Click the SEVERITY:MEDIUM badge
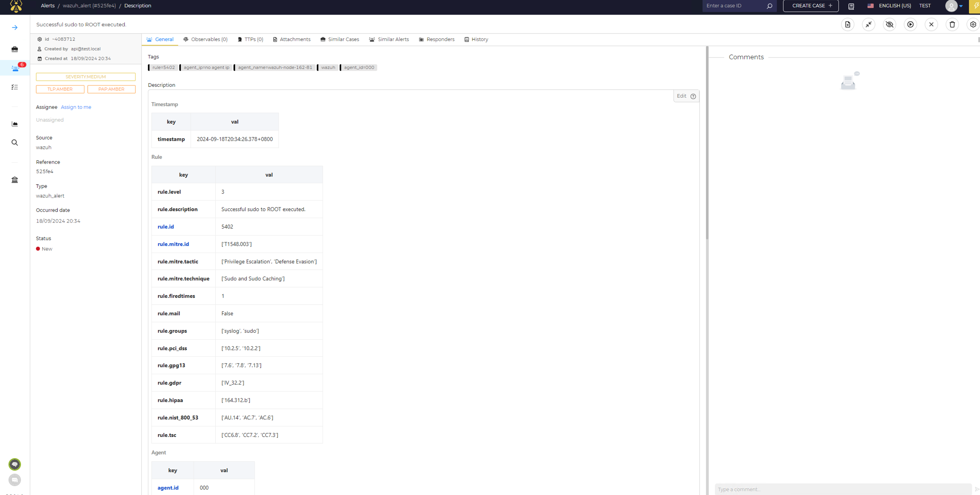The height and width of the screenshot is (495, 980). pos(86,77)
